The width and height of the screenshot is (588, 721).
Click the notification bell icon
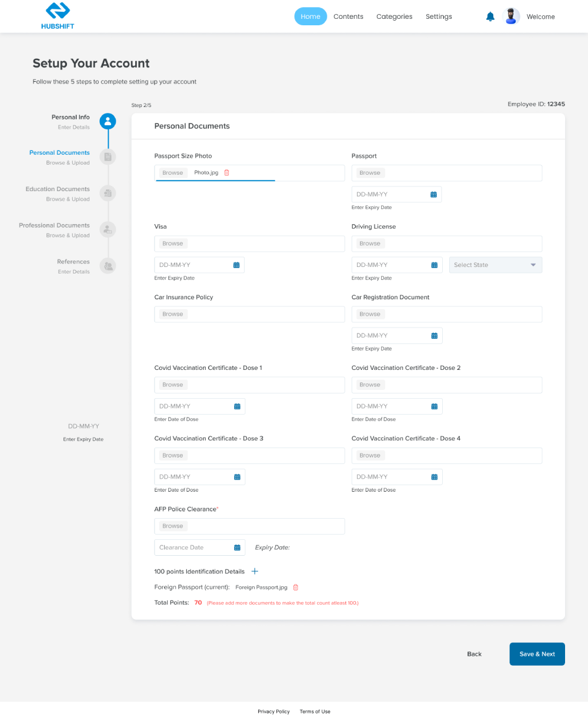(490, 16)
